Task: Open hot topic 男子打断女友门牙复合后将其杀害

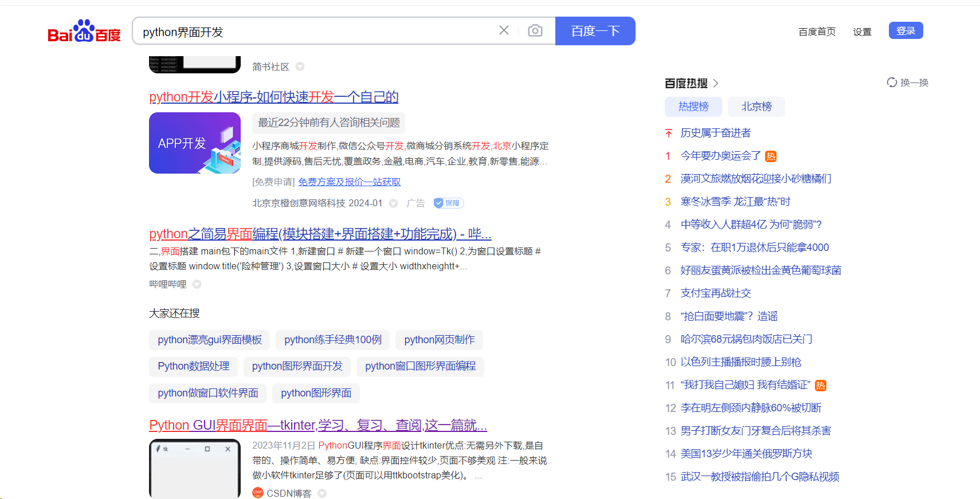Action: click(756, 431)
